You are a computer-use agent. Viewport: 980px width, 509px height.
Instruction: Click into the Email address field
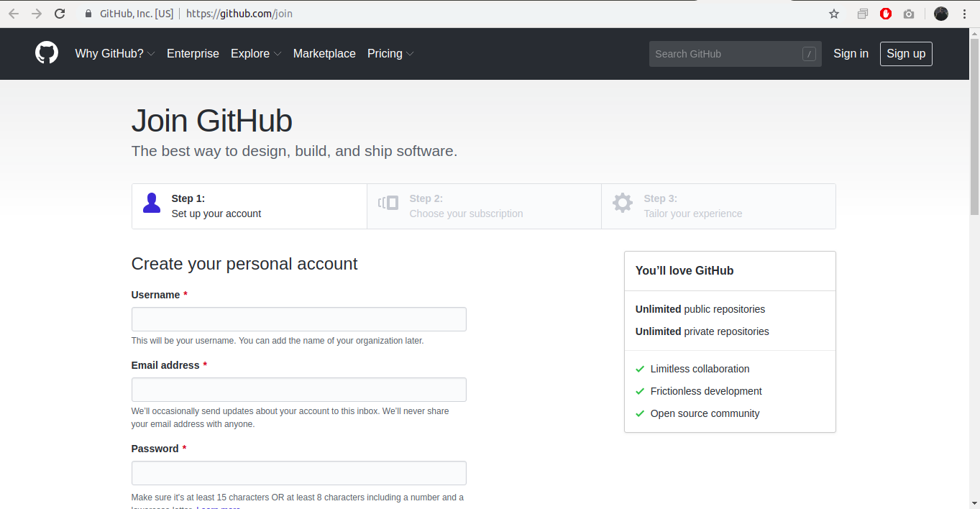[299, 390]
